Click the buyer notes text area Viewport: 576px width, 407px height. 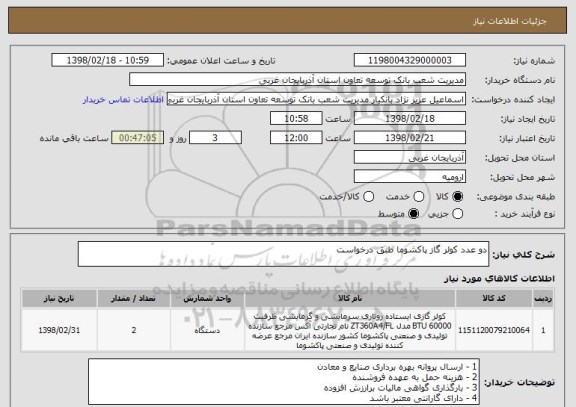284,382
